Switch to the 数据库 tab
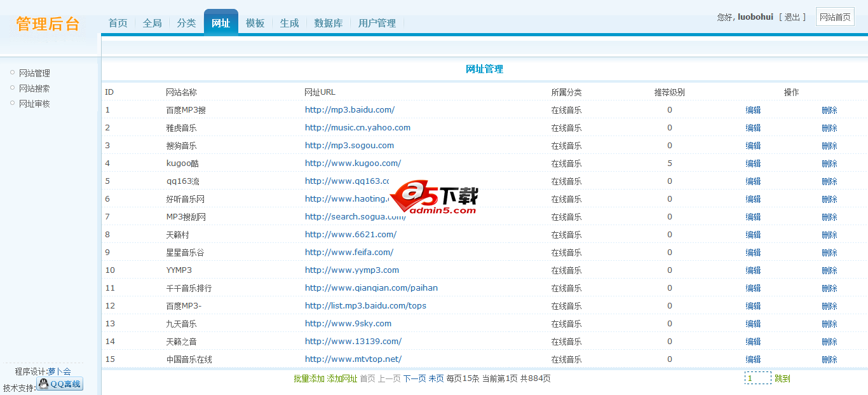This screenshot has width=868, height=395. coord(328,23)
